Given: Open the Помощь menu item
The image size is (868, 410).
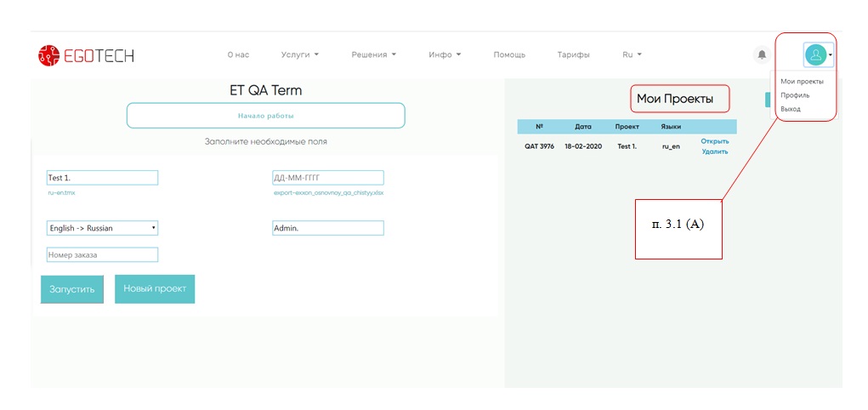Looking at the screenshot, I should pyautogui.click(x=509, y=54).
